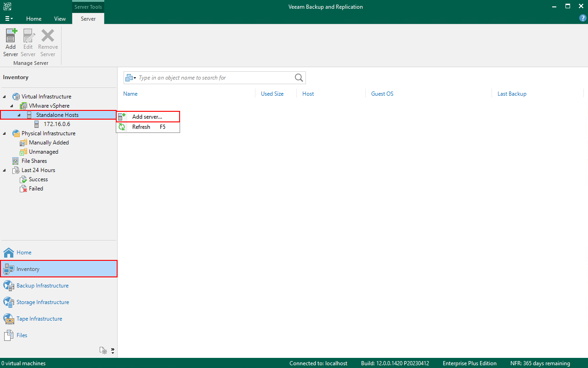Click the green Refresh menu icon

(122, 127)
